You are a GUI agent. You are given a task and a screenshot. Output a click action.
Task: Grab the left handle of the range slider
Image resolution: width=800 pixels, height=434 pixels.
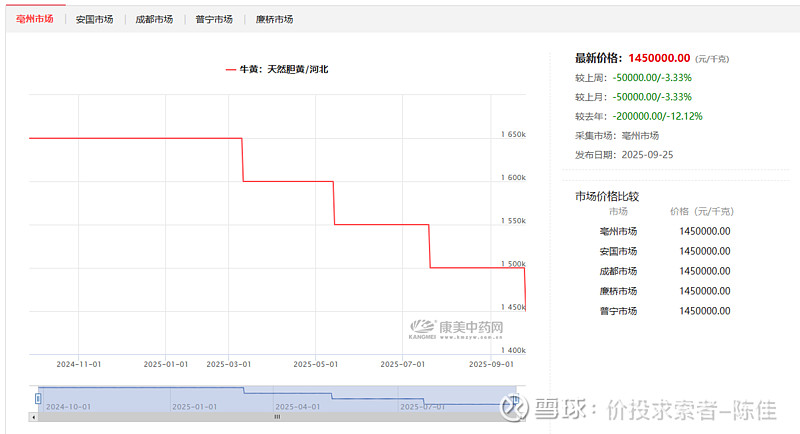pyautogui.click(x=38, y=398)
